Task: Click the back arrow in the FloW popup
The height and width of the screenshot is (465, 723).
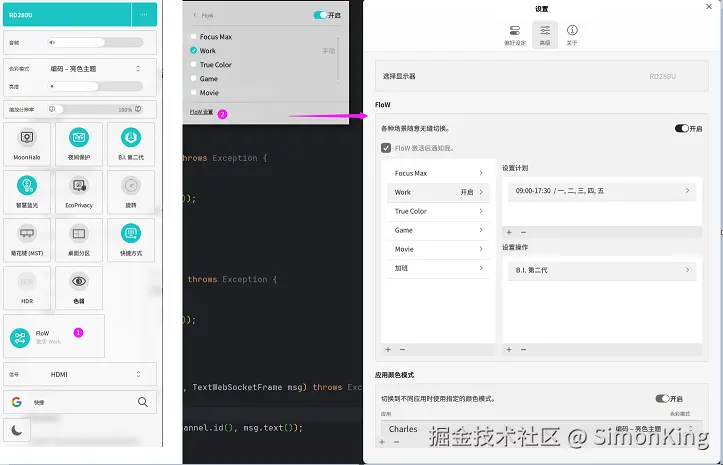Action: point(195,15)
